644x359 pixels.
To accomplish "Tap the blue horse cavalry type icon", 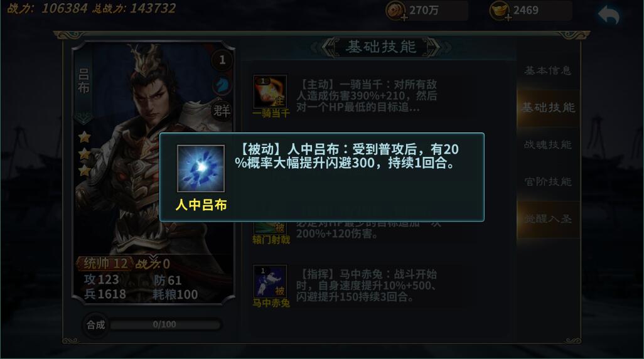I will (222, 85).
